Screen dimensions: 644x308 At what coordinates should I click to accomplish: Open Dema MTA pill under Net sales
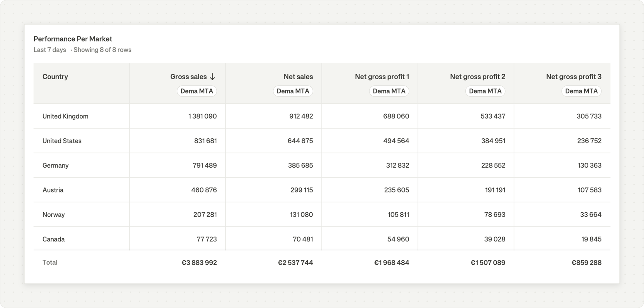[x=293, y=91]
